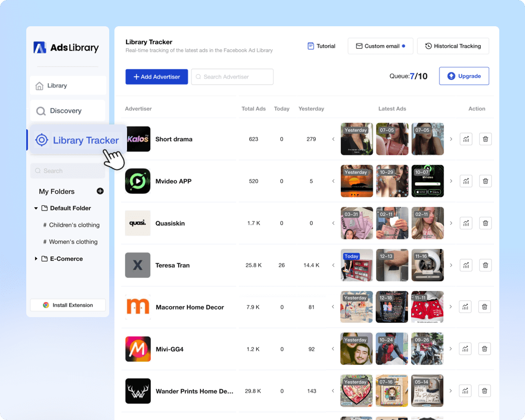Delete Teresa Tran from tracker
The height and width of the screenshot is (420, 525).
(x=485, y=265)
